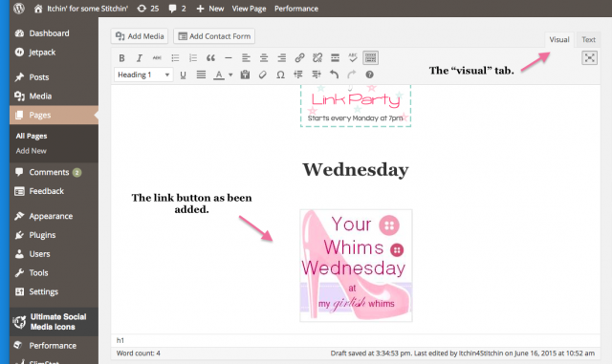Switch to the Visual editor tab
Viewport: 612px width, 364px height.
pos(559,40)
